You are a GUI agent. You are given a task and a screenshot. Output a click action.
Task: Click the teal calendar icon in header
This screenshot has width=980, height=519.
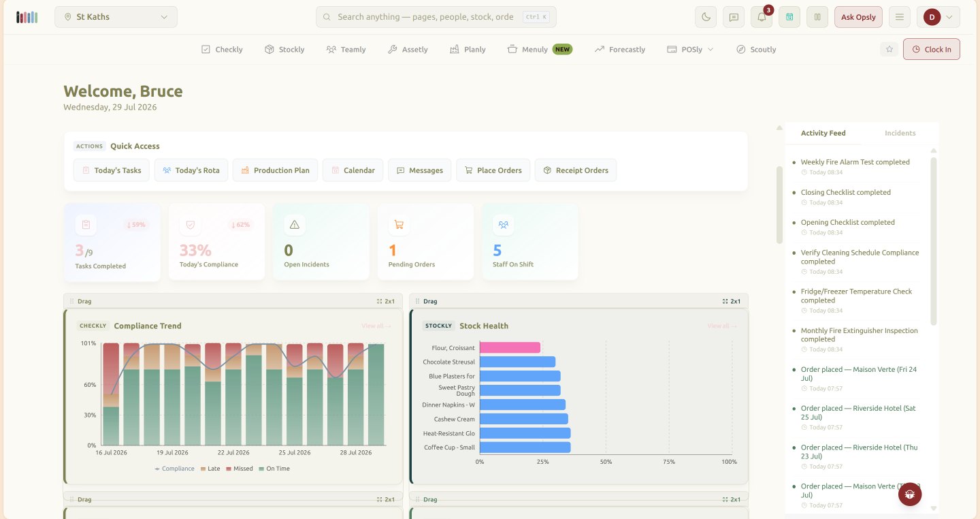pos(789,17)
